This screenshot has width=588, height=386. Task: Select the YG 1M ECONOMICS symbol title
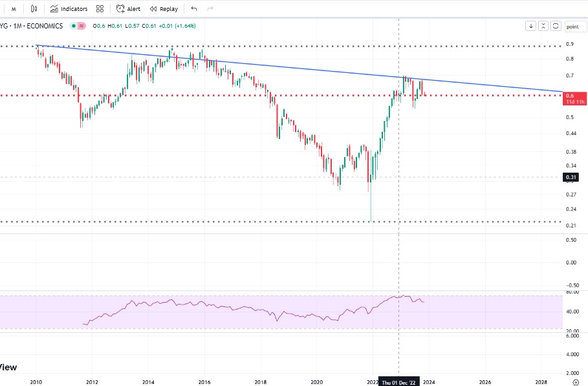pyautogui.click(x=32, y=26)
